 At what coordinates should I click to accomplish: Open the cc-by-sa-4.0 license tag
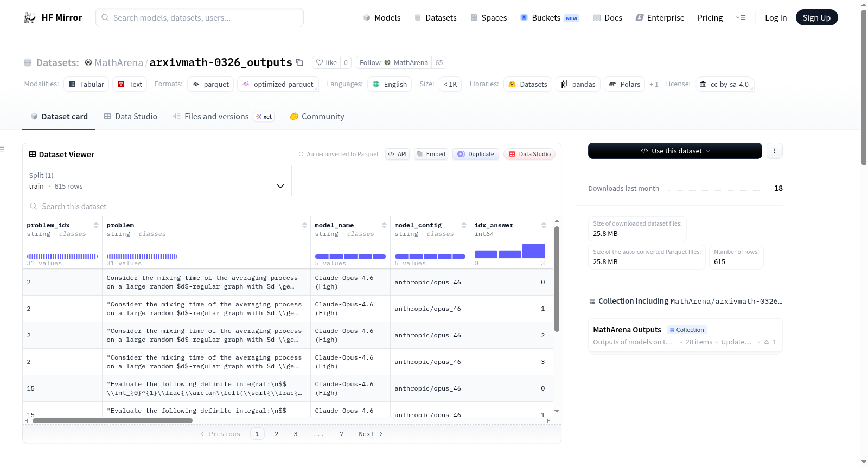724,84
